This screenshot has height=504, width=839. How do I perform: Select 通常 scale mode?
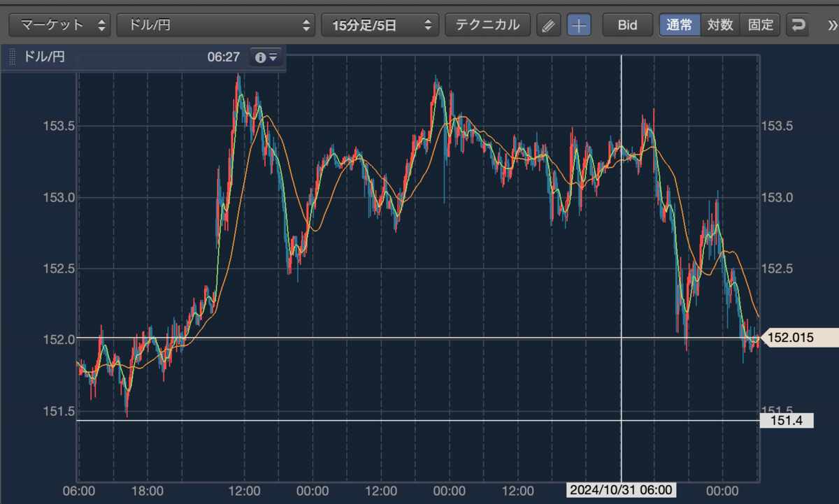(x=679, y=25)
